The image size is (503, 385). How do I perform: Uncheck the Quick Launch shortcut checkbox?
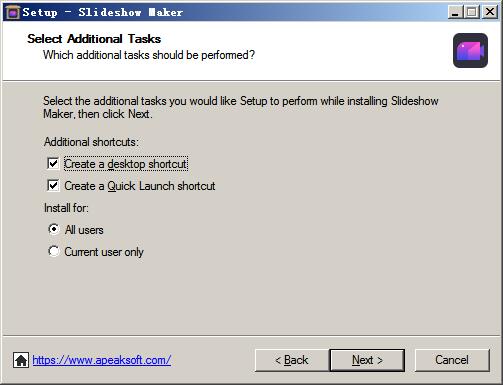point(53,186)
